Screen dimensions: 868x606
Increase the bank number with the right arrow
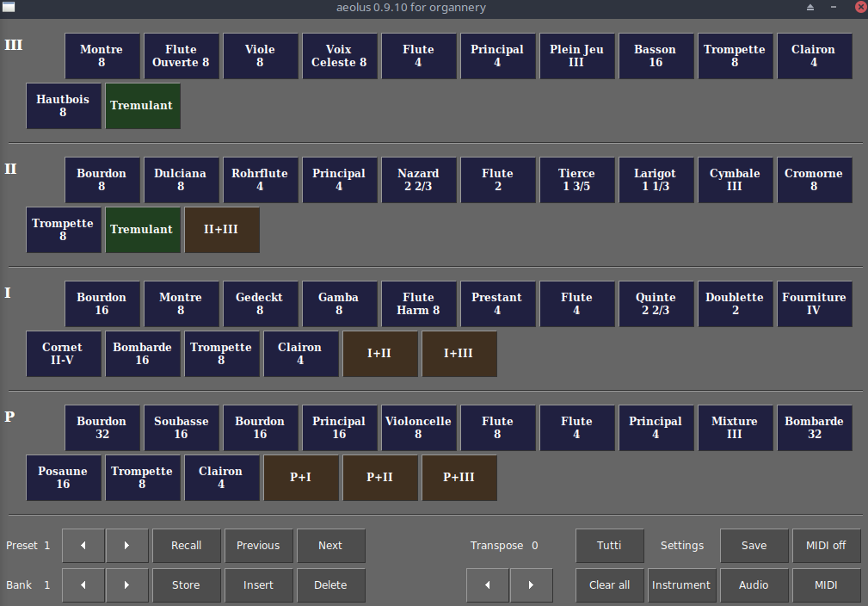tap(126, 585)
